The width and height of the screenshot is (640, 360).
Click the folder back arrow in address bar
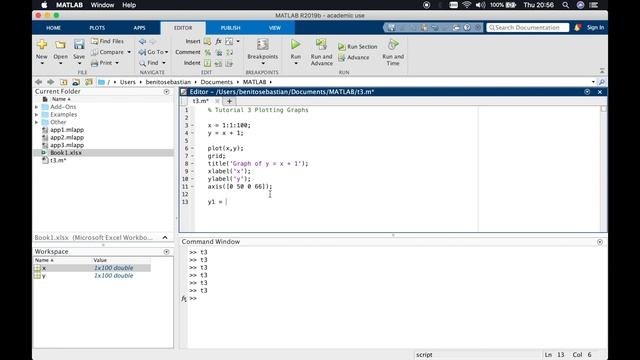pyautogui.click(x=38, y=82)
